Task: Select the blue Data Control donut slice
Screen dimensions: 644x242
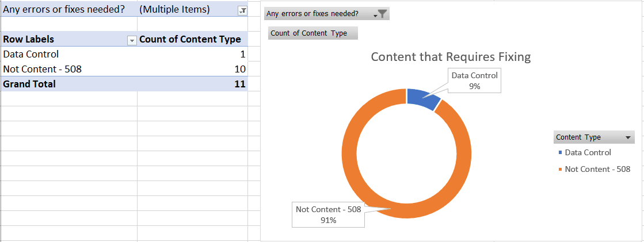Action: (x=422, y=98)
